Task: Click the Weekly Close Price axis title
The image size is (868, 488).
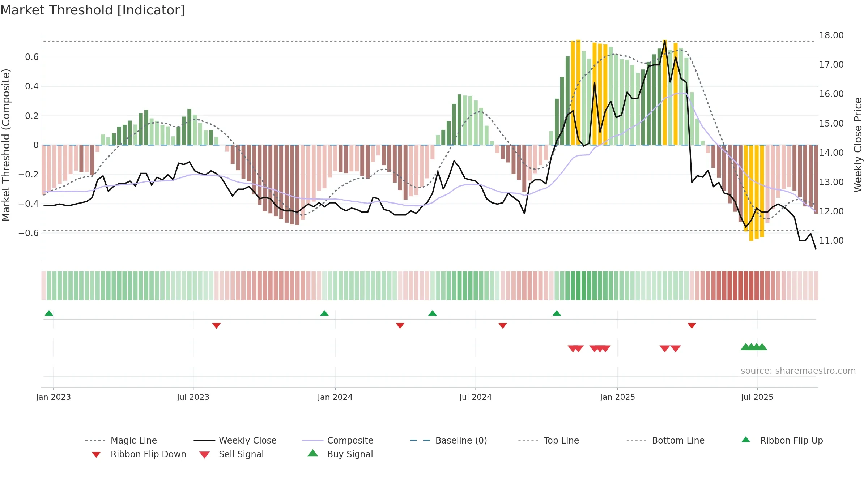Action: [858, 145]
